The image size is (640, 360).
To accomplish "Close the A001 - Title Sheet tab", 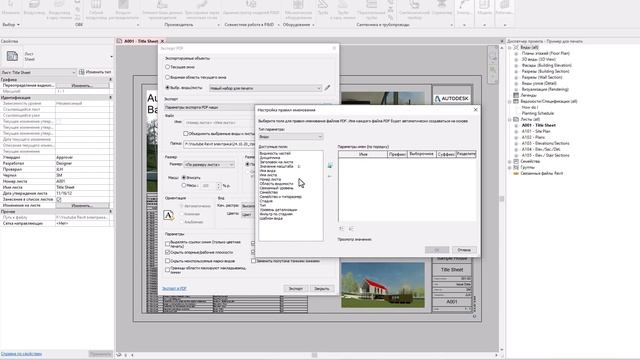I will coord(162,41).
